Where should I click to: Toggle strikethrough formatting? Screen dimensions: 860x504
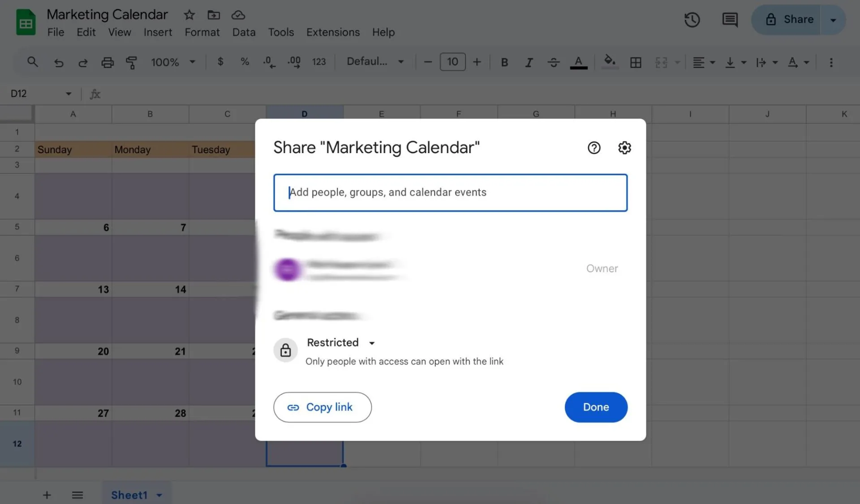554,62
